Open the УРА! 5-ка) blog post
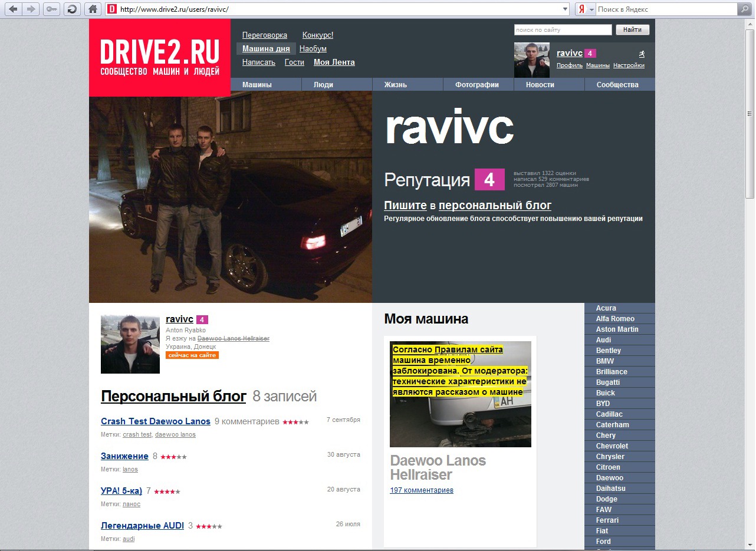Viewport: 756px width, 551px height. 121,491
